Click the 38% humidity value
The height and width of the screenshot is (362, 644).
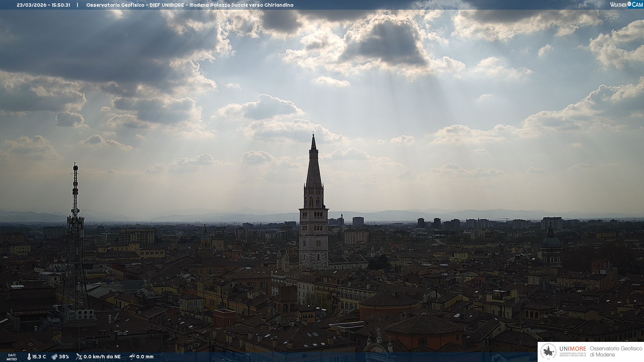[x=64, y=357]
